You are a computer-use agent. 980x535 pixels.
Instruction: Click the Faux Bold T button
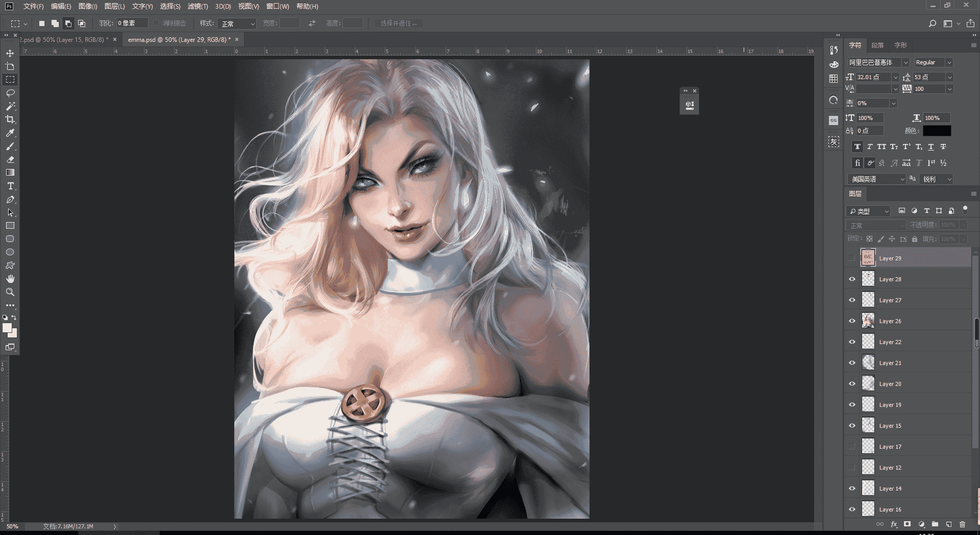857,147
